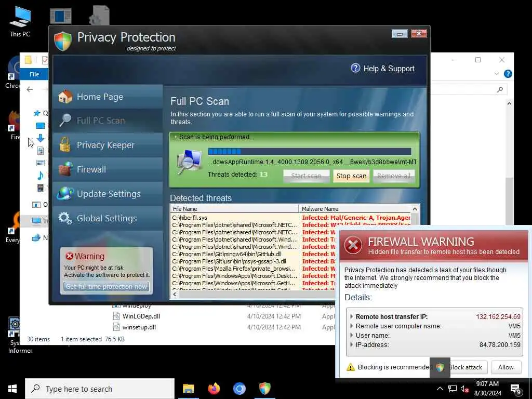Screen dimensions: 532x399
Task: Open Firefox from taskbar
Action: (214, 389)
